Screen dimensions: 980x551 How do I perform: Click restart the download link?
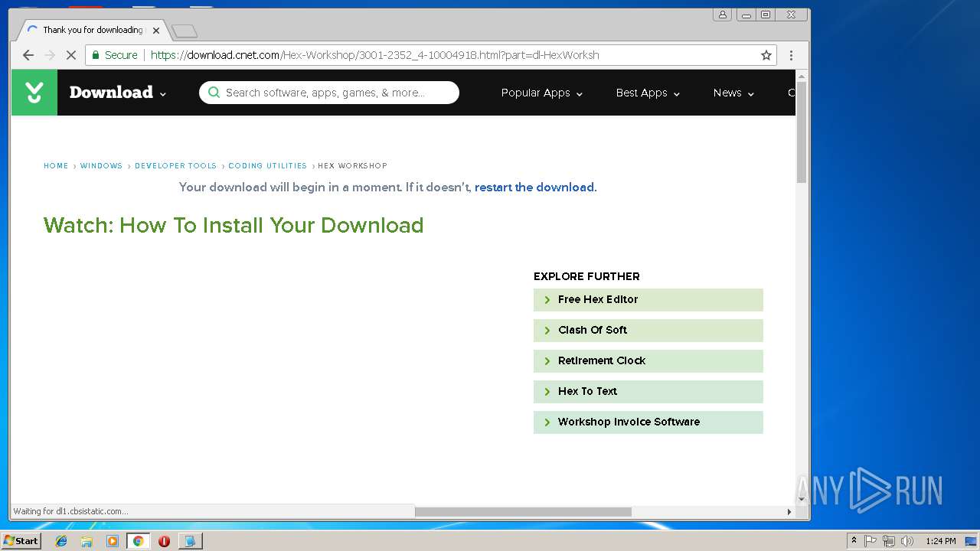tap(534, 187)
